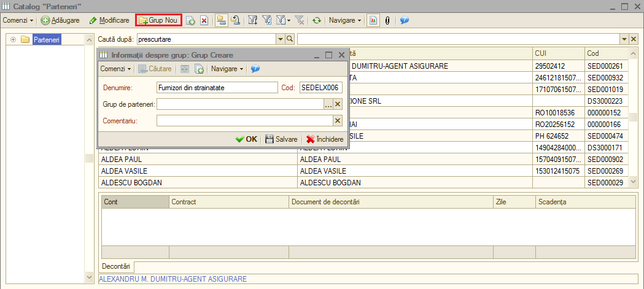The width and height of the screenshot is (644, 289).
Task: Clear the Grup de parteneri field X
Action: click(338, 104)
